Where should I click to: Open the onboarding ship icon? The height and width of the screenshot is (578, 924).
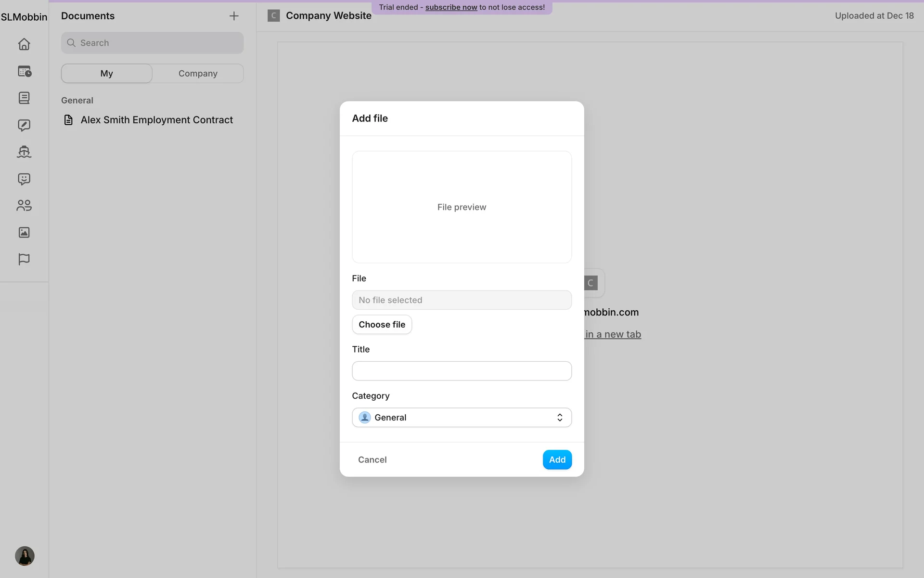(24, 152)
